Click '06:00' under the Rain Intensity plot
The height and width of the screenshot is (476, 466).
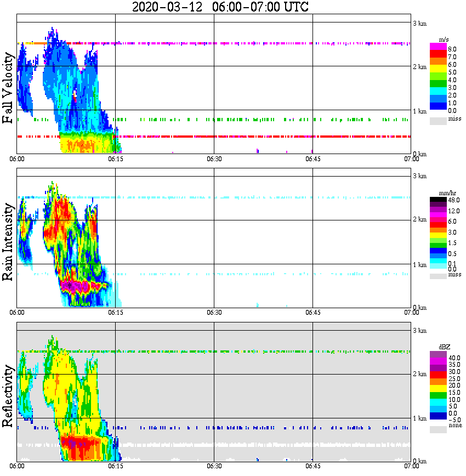[16, 313]
